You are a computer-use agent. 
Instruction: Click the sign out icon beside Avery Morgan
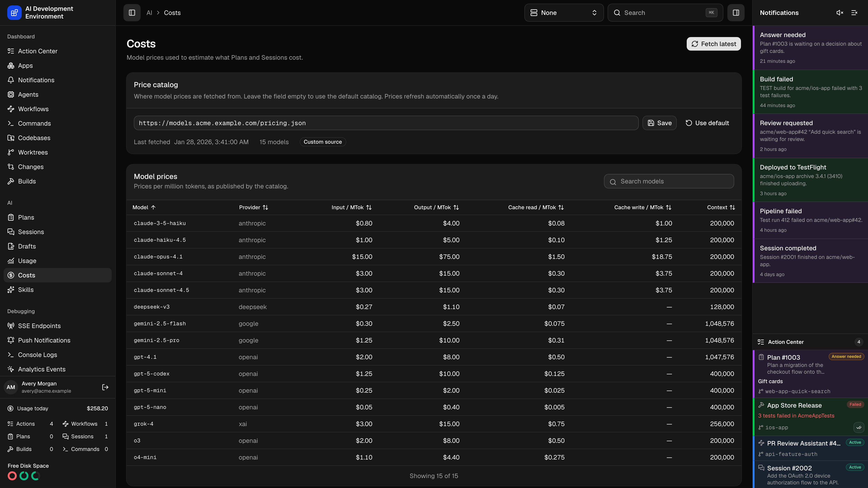coord(105,387)
